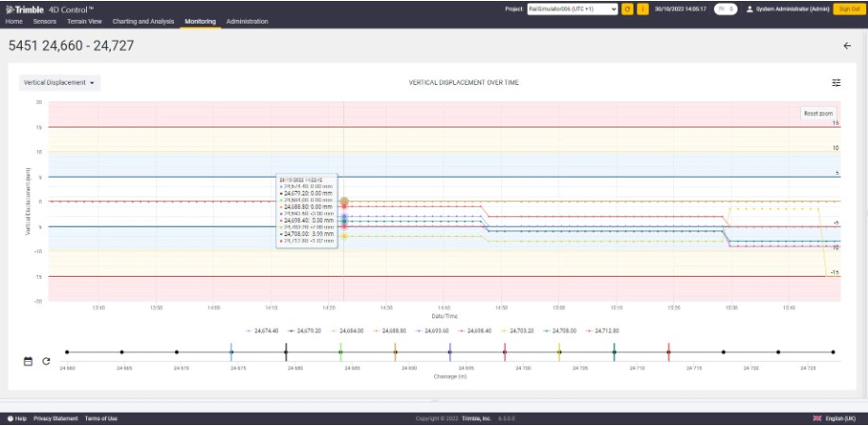Viewport: 868px width, 426px height.
Task: Click the calendar date picker icon
Action: tap(28, 361)
